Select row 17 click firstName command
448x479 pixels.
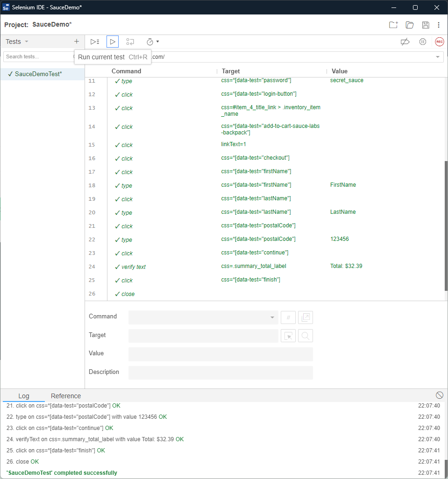click(265, 172)
